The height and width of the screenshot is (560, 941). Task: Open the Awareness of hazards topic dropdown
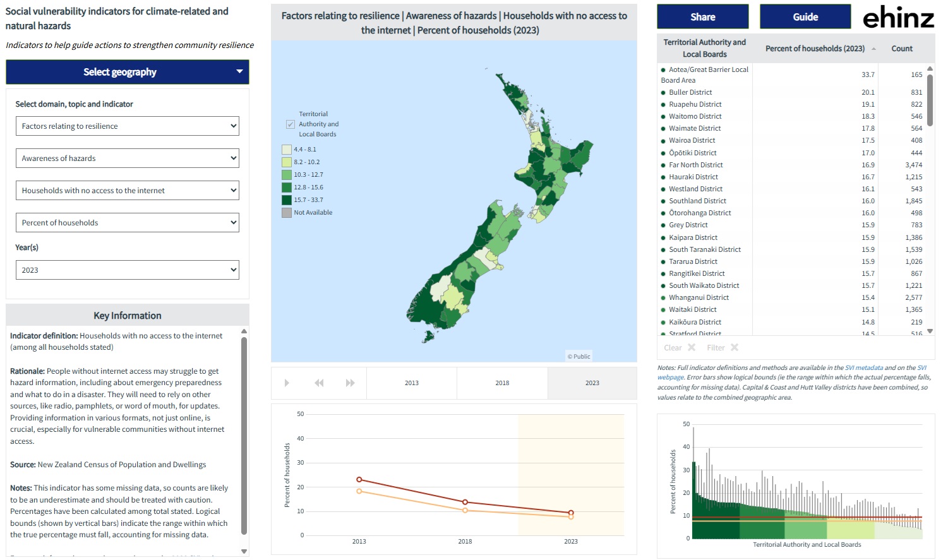128,158
